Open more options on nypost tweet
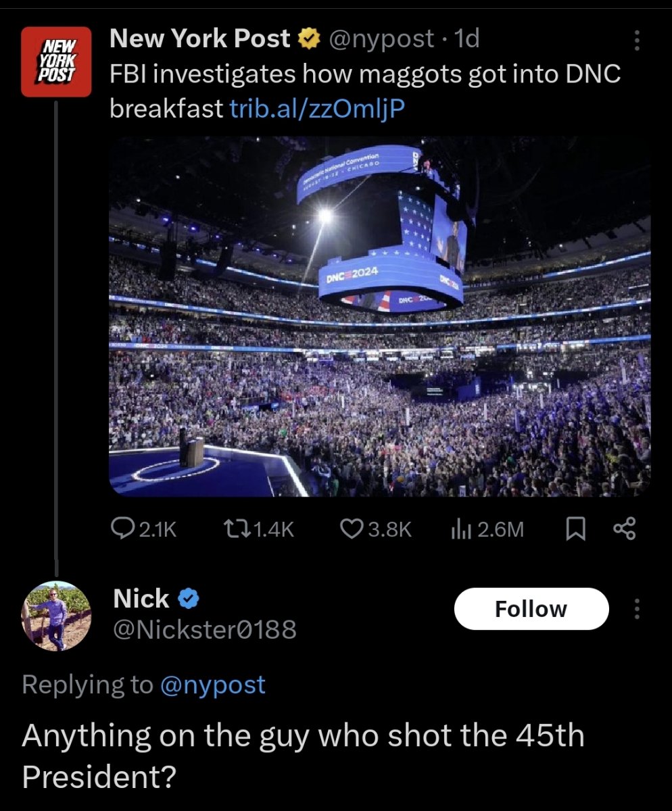This screenshot has height=811, width=672. [636, 41]
